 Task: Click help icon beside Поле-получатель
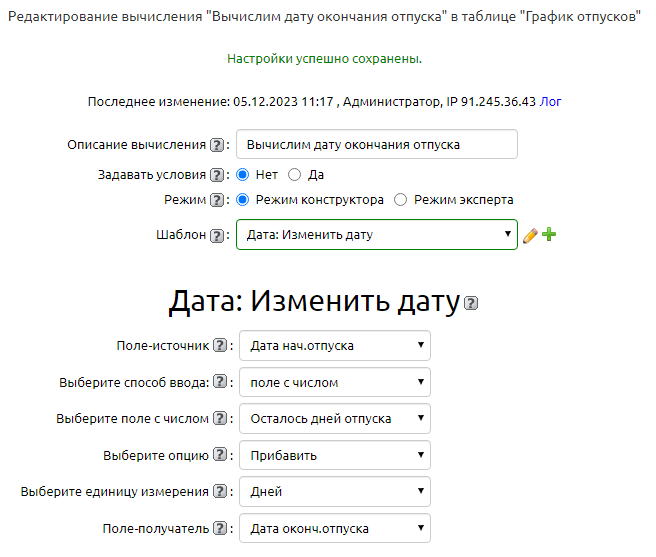click(x=220, y=529)
